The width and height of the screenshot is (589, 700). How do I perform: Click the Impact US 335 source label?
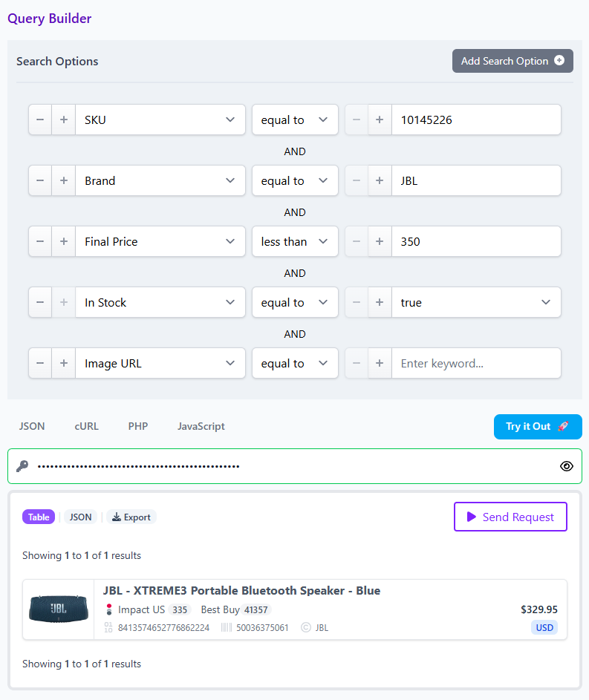click(148, 610)
